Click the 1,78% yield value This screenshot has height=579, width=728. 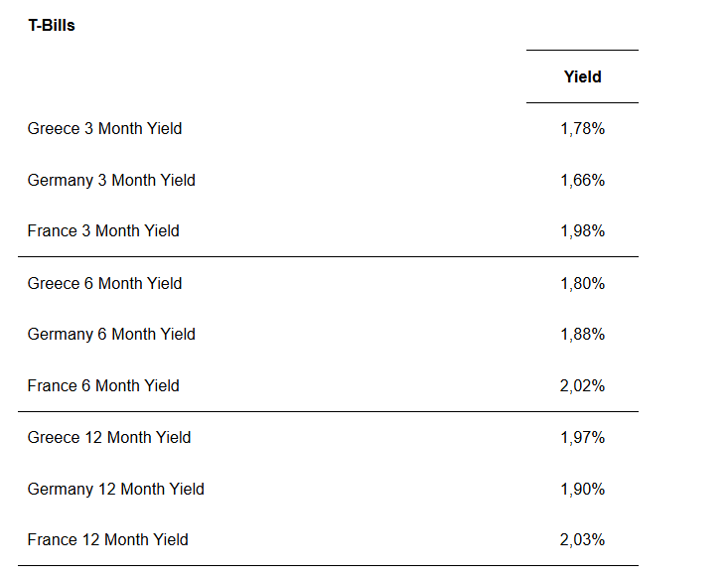582,128
